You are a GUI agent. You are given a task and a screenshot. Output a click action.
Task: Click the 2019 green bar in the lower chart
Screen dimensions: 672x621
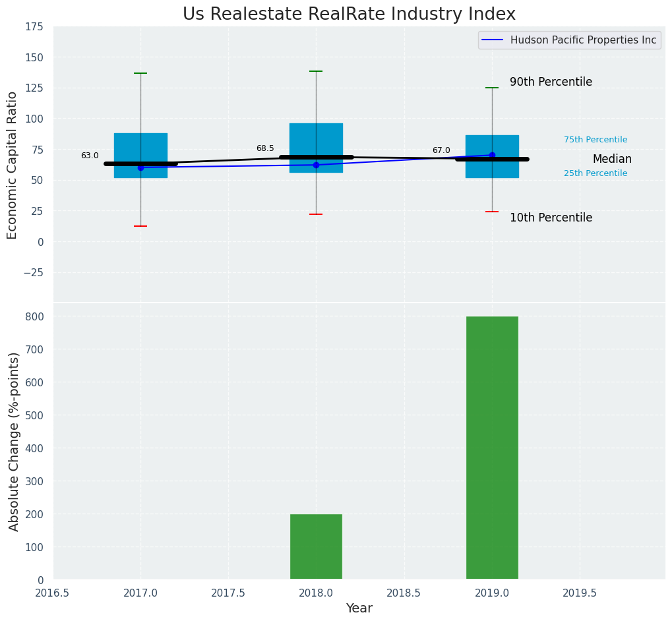click(x=492, y=448)
